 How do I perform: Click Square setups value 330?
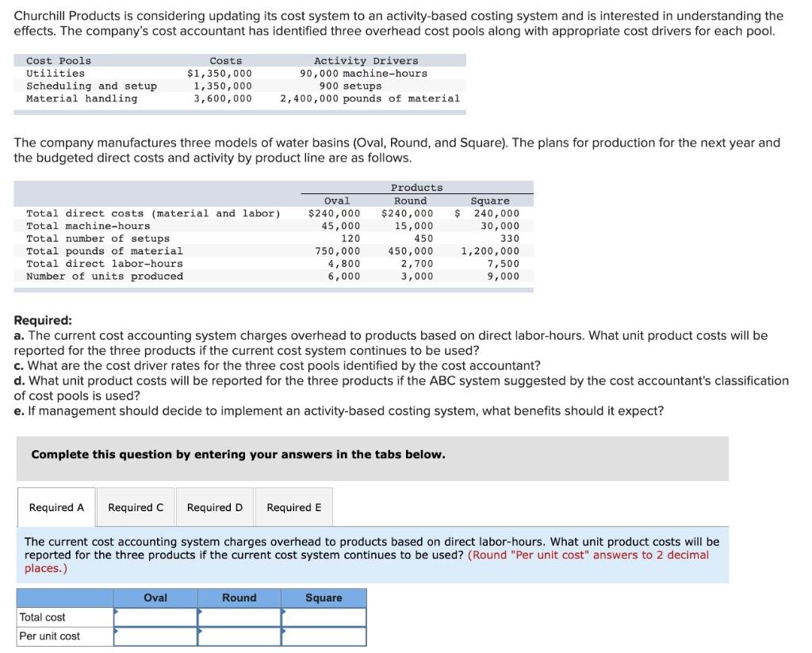(510, 239)
